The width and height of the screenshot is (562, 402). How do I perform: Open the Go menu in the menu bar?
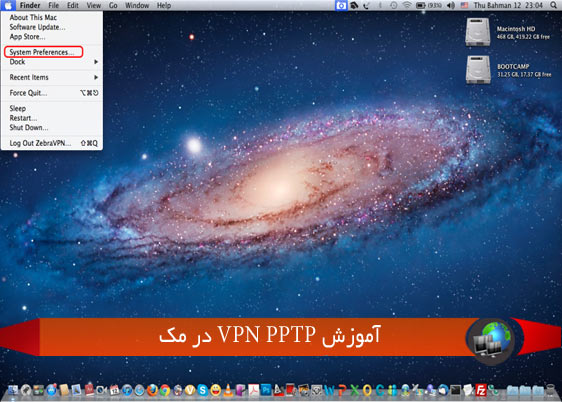[x=113, y=5]
